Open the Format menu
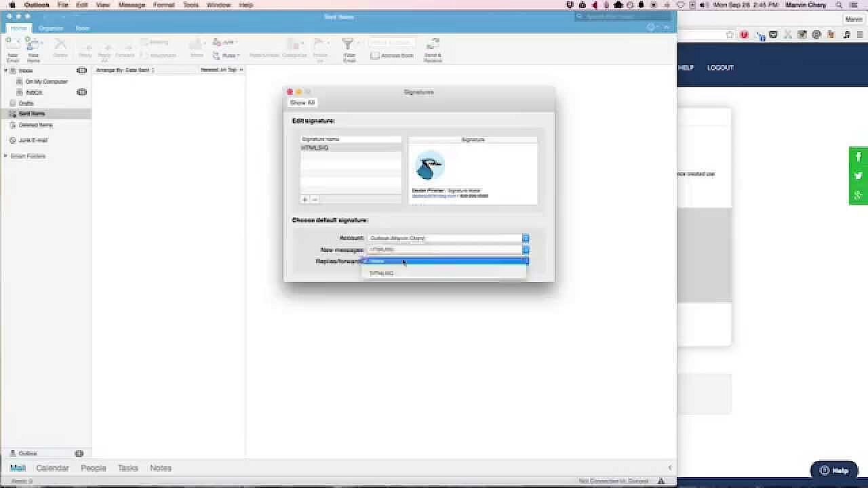 pos(163,5)
